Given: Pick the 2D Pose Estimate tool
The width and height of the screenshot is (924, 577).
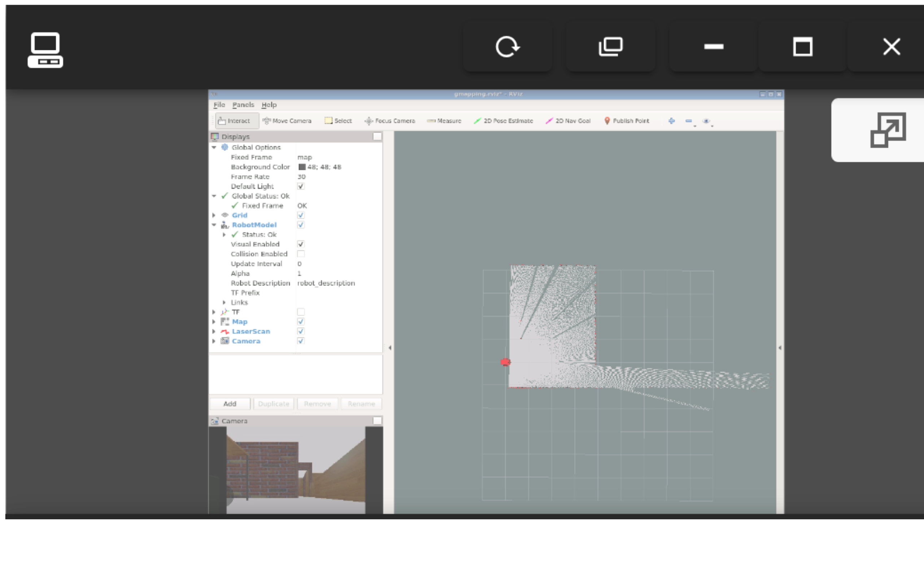Looking at the screenshot, I should click(503, 121).
